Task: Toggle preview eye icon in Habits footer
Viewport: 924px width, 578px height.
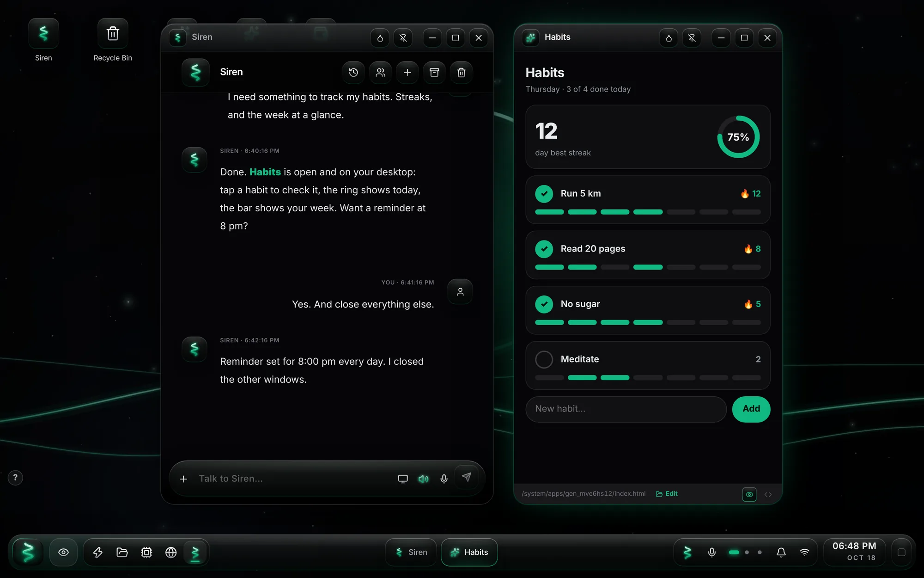Action: point(749,494)
